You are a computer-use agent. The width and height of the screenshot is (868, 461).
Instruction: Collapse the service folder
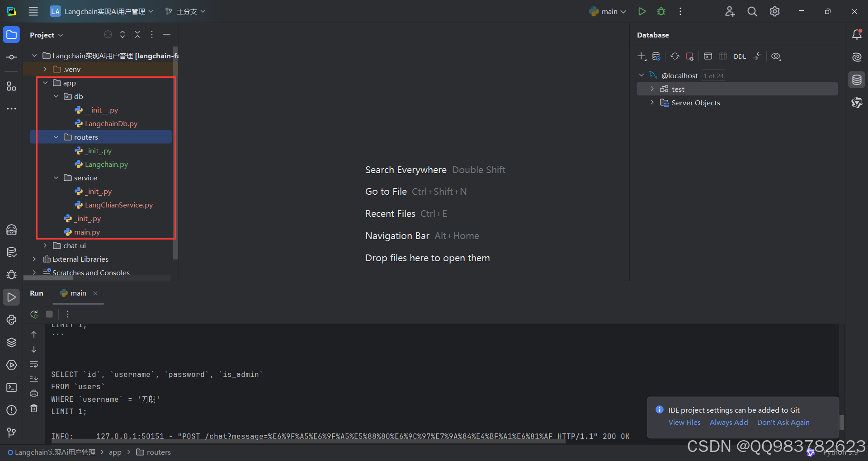click(x=56, y=178)
